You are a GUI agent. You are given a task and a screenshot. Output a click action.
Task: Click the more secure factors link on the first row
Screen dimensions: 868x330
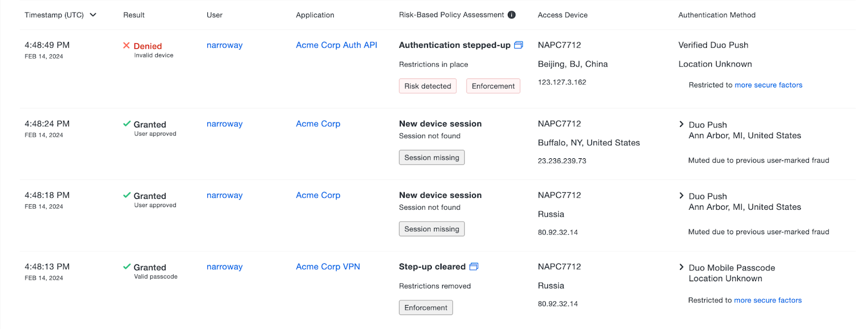(x=768, y=85)
